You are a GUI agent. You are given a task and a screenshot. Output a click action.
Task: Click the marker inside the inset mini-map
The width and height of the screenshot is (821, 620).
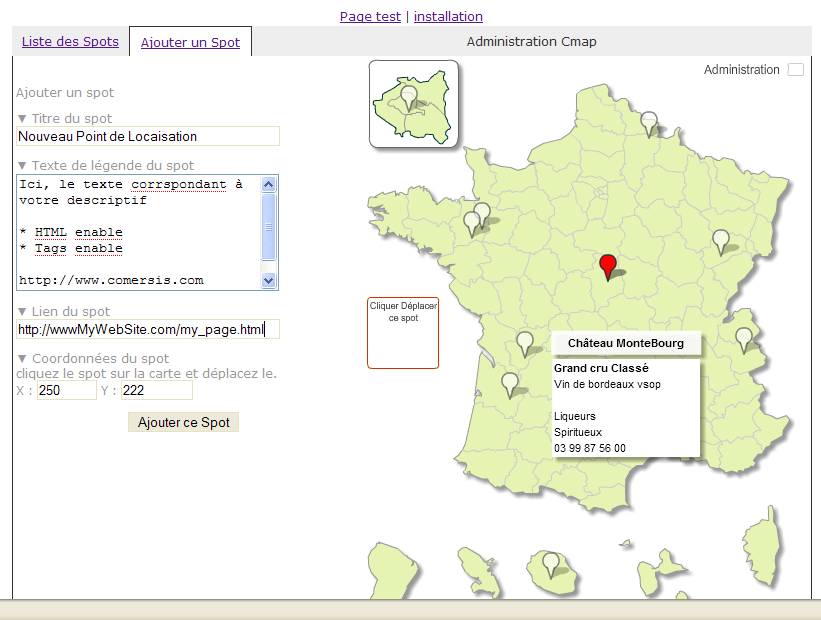[x=408, y=96]
